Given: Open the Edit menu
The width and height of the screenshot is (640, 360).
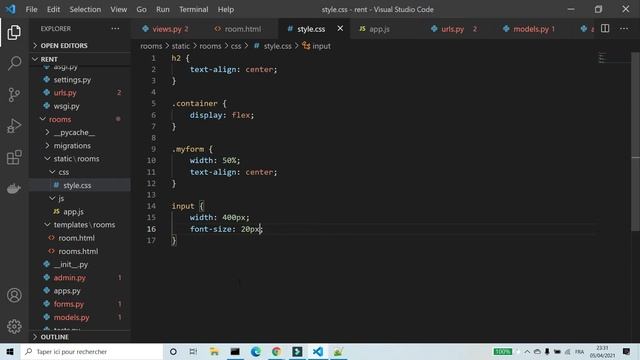Looking at the screenshot, I should click(x=53, y=9).
